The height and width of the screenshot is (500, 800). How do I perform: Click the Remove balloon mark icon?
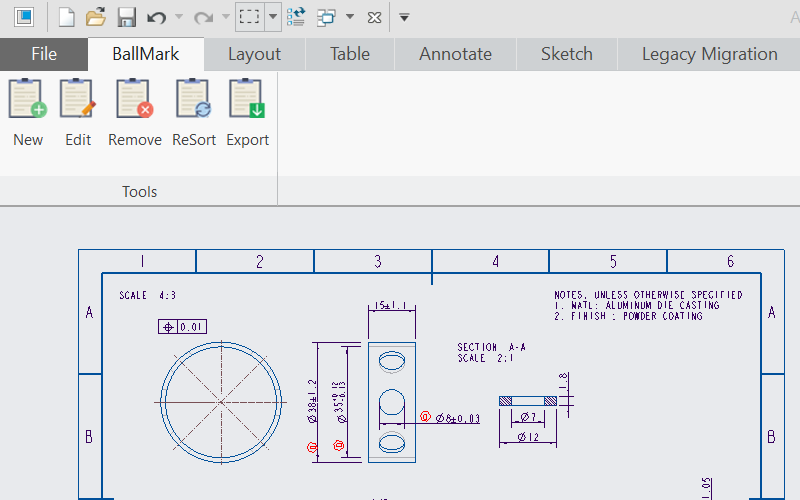(134, 100)
